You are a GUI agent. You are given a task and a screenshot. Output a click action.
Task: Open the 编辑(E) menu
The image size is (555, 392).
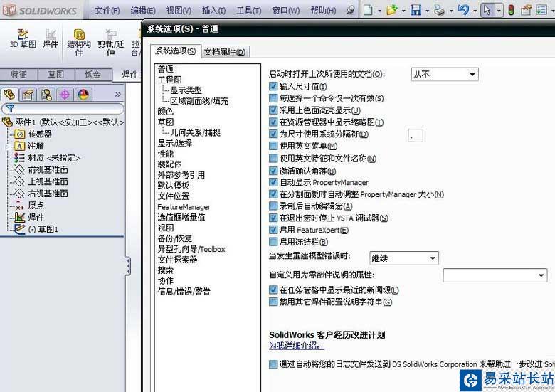(143, 11)
